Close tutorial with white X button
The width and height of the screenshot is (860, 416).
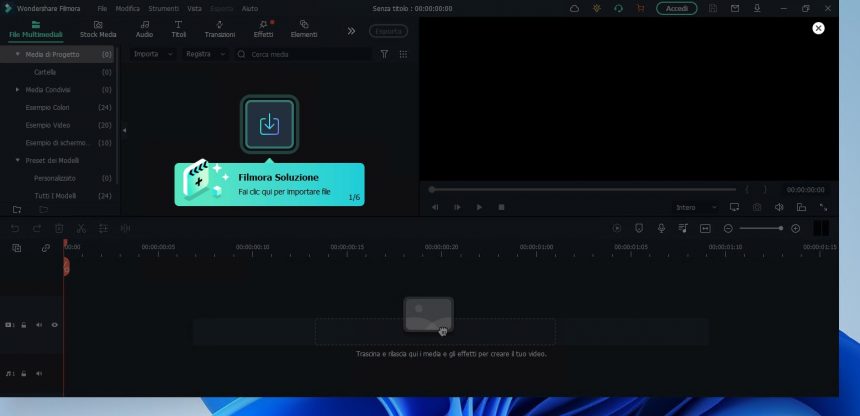pos(818,28)
